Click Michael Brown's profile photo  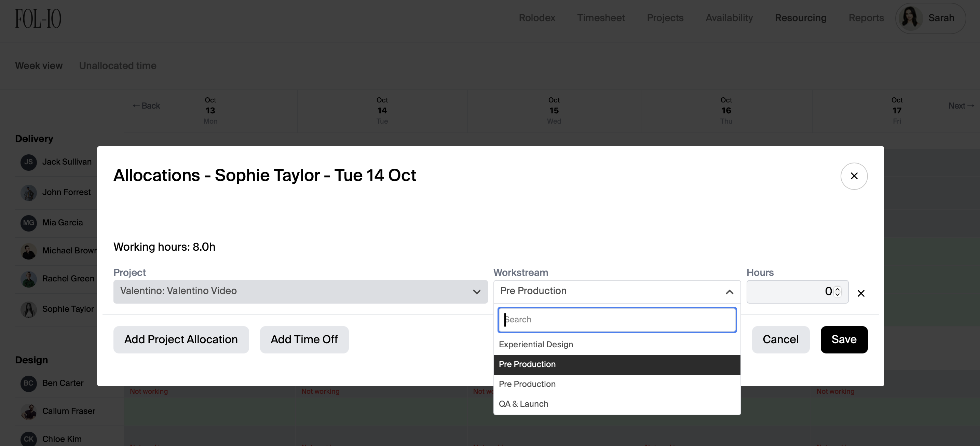[x=29, y=251]
